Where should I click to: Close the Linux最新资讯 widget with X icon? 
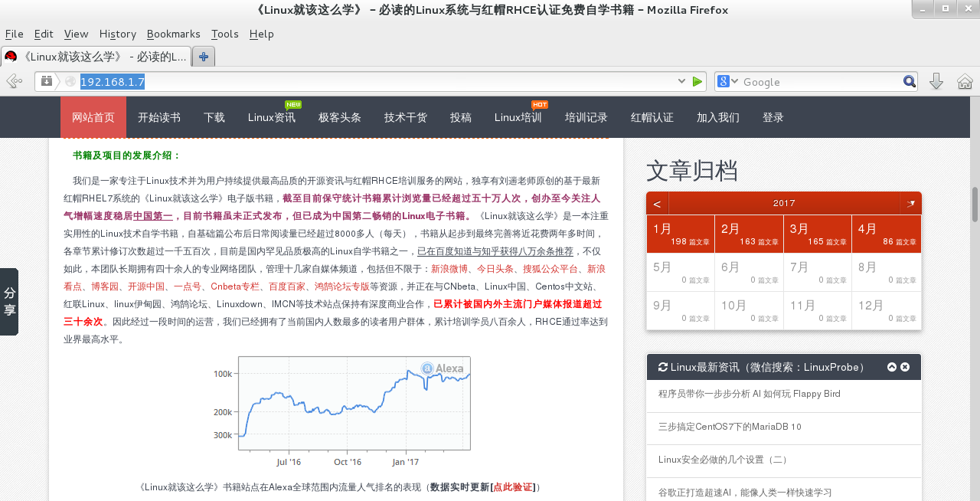point(905,367)
